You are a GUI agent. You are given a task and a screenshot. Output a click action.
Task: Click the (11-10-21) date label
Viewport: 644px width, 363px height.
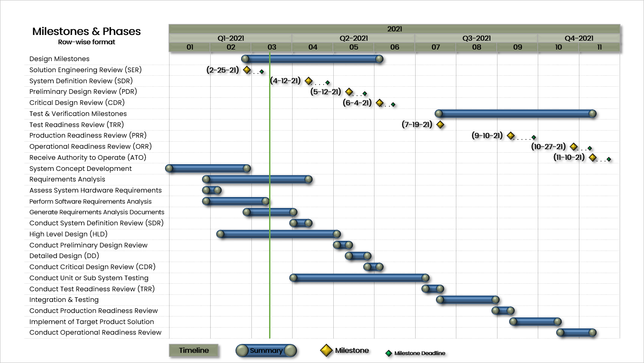569,157
